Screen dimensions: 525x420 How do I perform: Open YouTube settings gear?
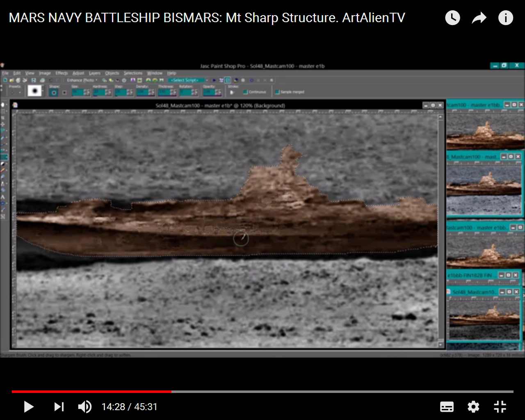tap(473, 406)
